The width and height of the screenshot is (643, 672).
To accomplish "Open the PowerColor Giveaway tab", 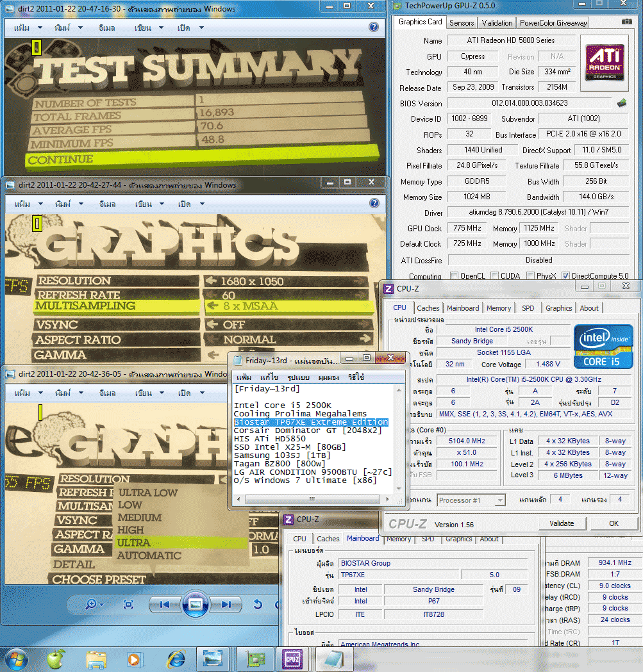I will (553, 22).
